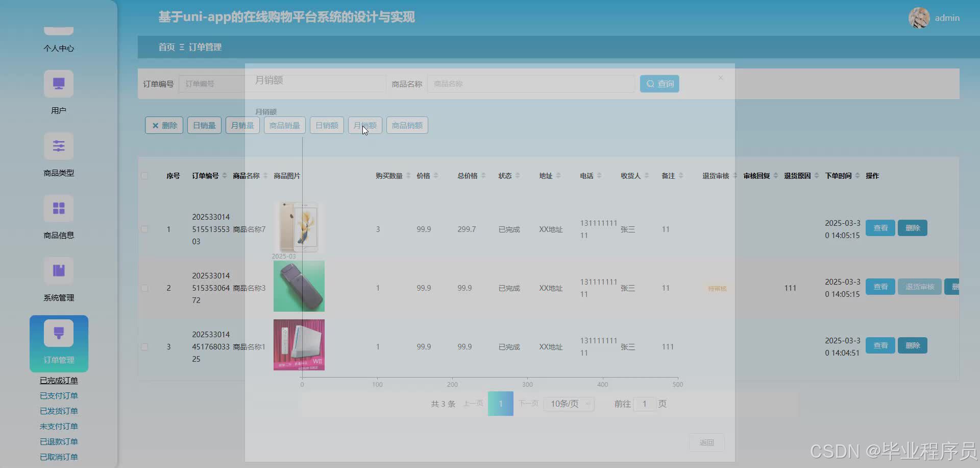Check the row 2 order checkbox

144,288
